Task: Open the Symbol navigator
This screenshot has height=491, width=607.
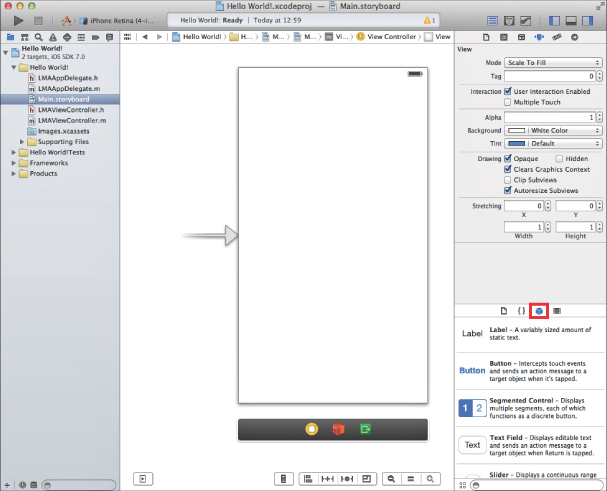Action: (24, 37)
